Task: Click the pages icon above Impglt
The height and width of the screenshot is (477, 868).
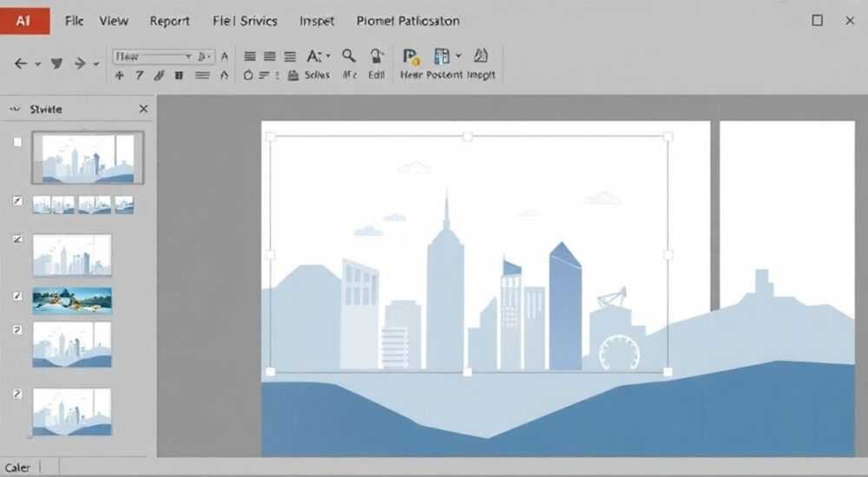Action: point(481,56)
